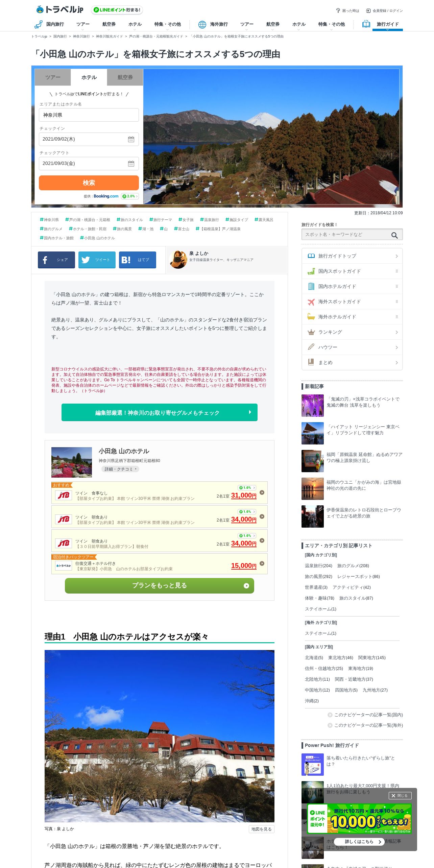This screenshot has width=434, height=868.
Task: Share article via Facebook シェア button
Action: [56, 260]
